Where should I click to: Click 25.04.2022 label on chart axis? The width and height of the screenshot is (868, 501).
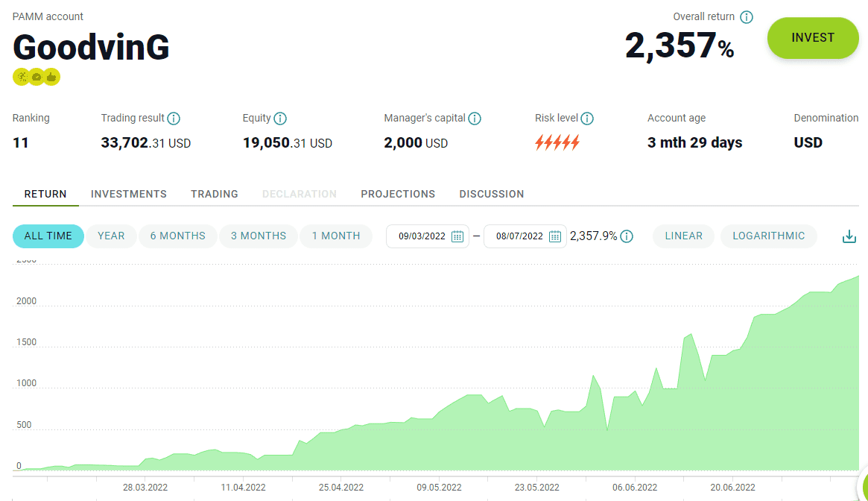(341, 488)
